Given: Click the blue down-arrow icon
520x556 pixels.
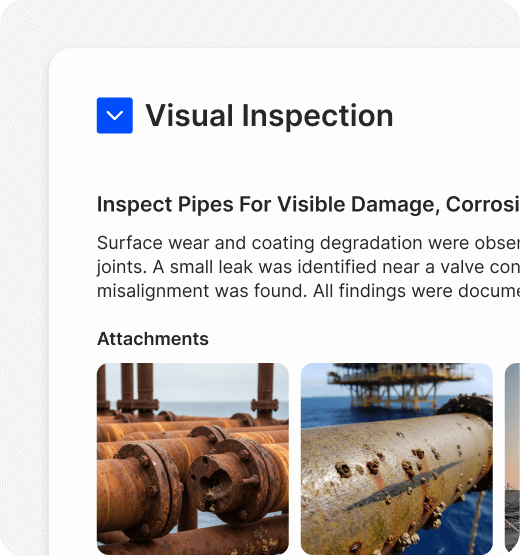Looking at the screenshot, I should [x=115, y=116].
